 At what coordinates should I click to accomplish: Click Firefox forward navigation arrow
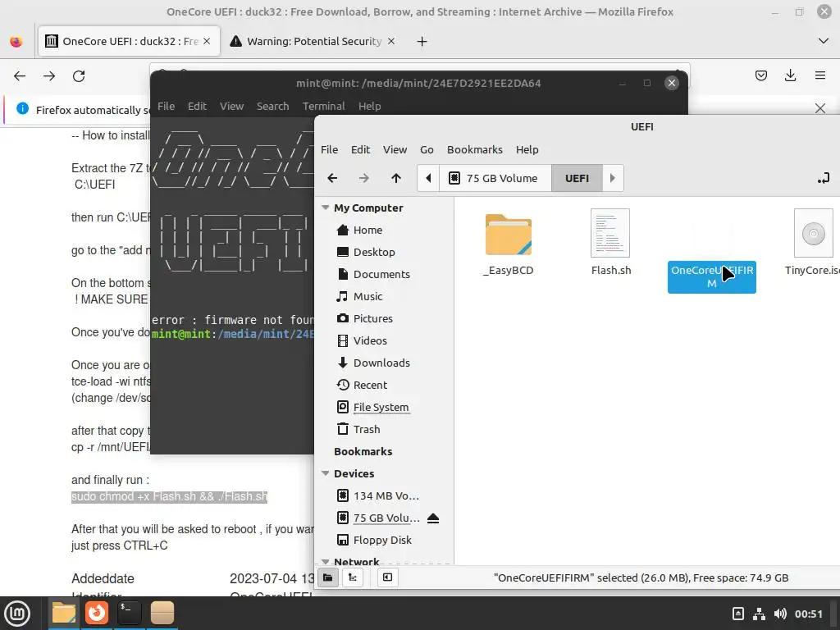[49, 76]
